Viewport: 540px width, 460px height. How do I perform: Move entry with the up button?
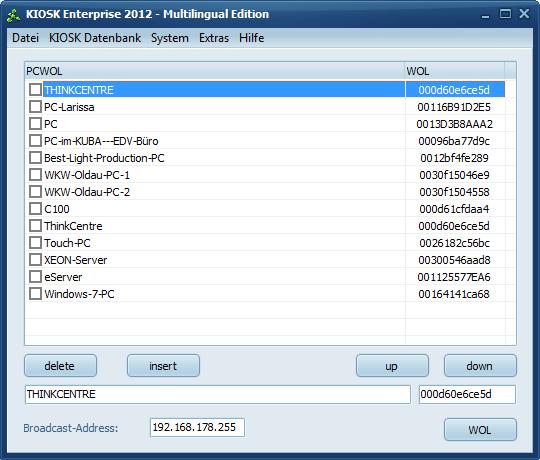coord(392,366)
